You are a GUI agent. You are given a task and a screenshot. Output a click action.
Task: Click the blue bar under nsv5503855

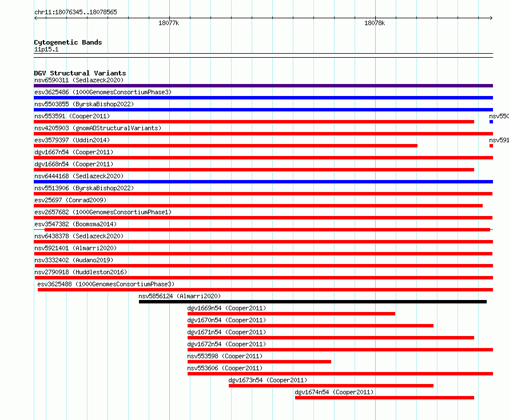263,110
